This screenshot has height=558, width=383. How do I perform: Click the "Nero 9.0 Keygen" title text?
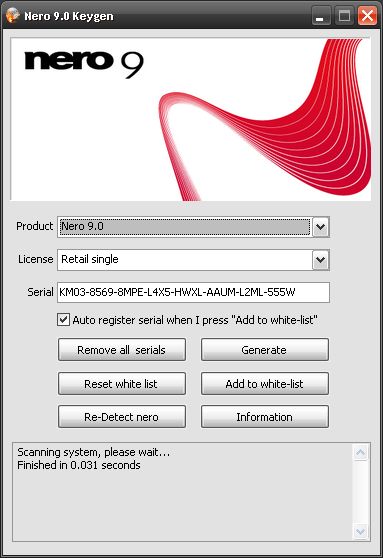(x=69, y=16)
